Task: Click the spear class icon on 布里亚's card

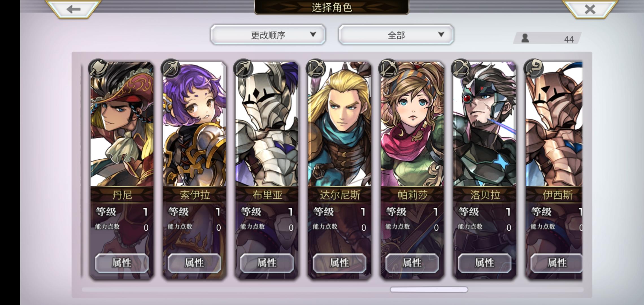Action: coord(243,68)
